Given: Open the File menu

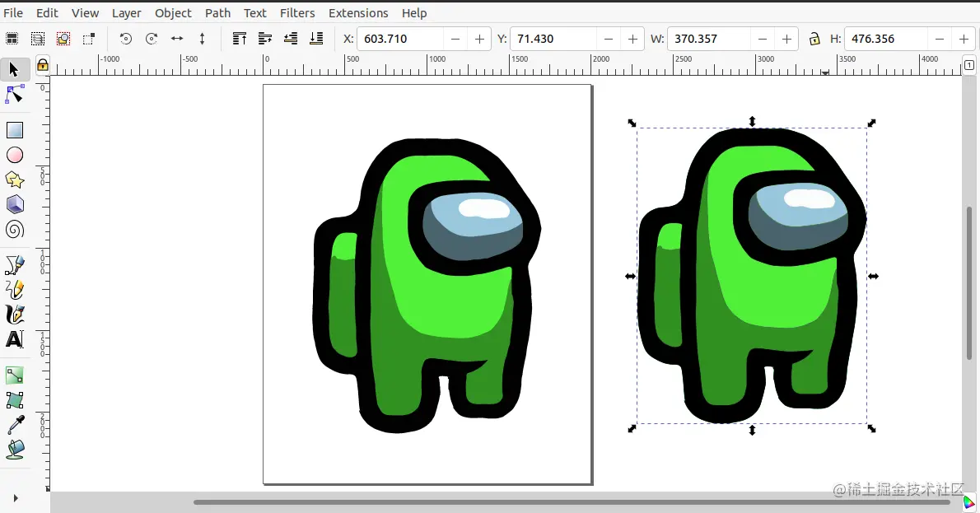Looking at the screenshot, I should coord(13,13).
